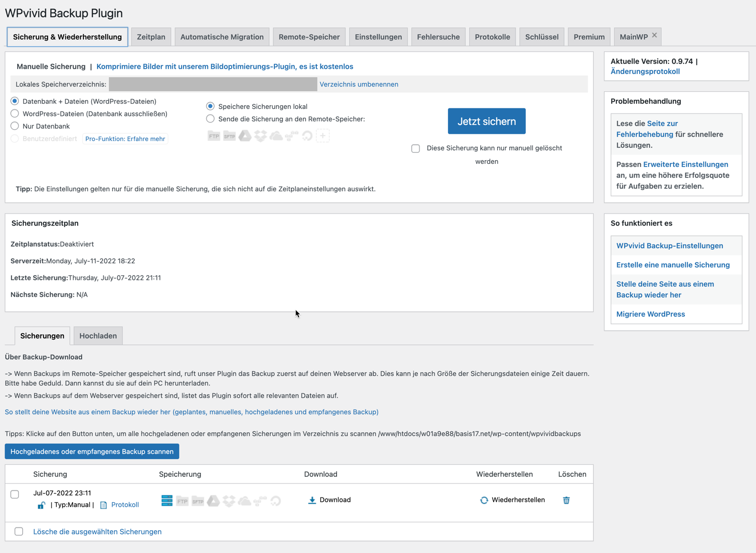Viewport: 756px width, 553px height.
Task: Click the download arrow icon for Jul-07-2022 backup
Action: tap(312, 500)
